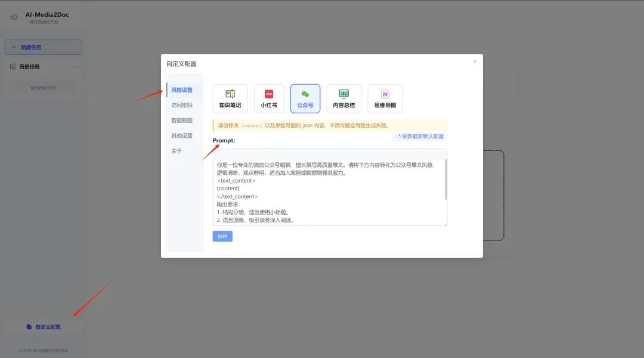
Task: Close the 自定义配置 dialog
Action: [x=475, y=61]
